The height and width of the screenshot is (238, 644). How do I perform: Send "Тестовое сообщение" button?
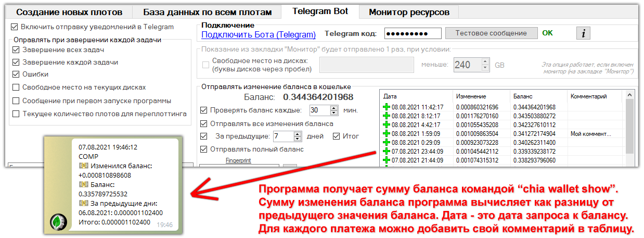491,33
